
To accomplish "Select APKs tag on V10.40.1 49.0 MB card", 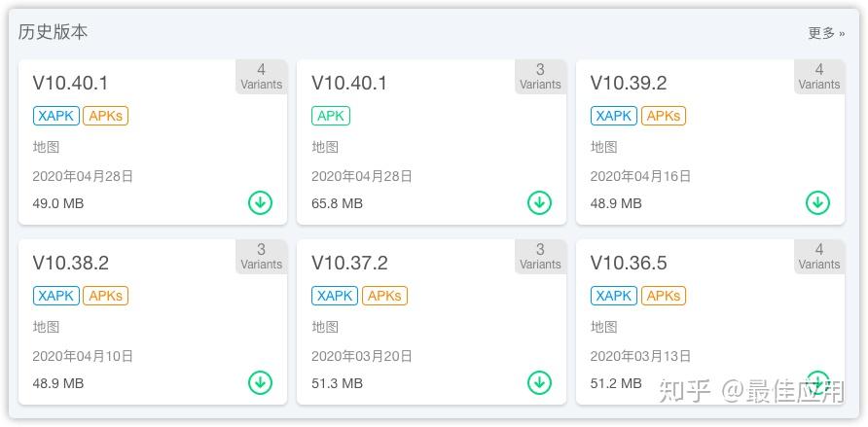I will point(106,116).
